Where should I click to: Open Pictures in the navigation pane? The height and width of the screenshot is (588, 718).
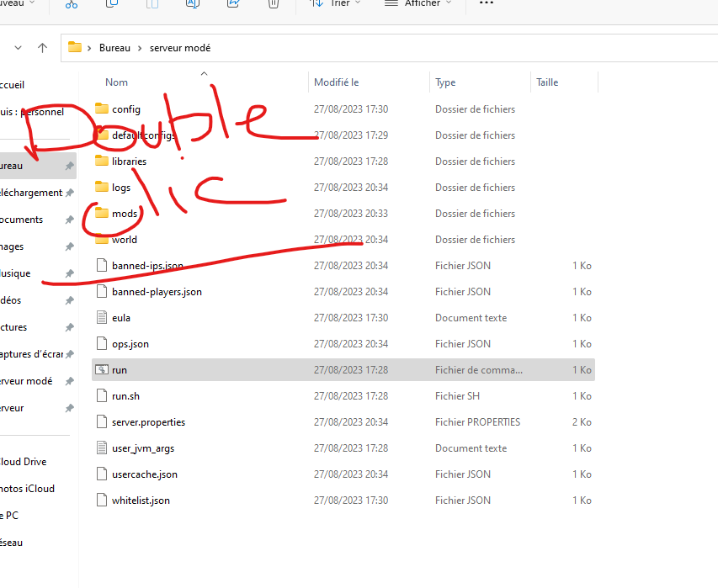(13, 327)
